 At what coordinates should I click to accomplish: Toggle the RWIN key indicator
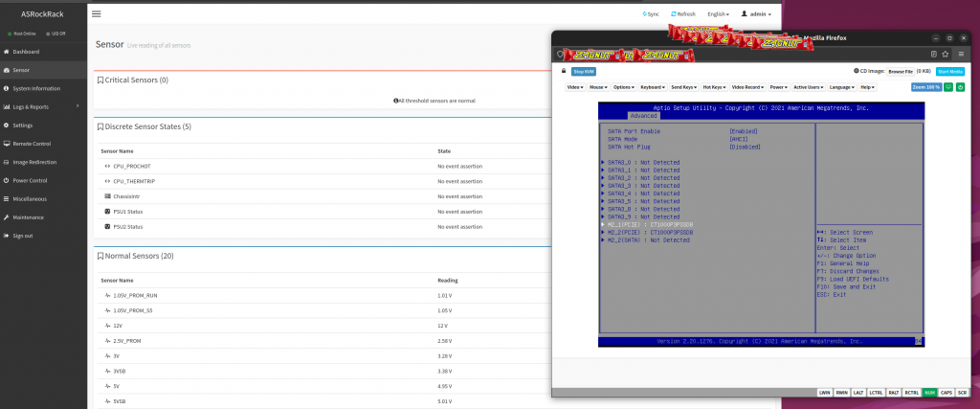point(842,392)
